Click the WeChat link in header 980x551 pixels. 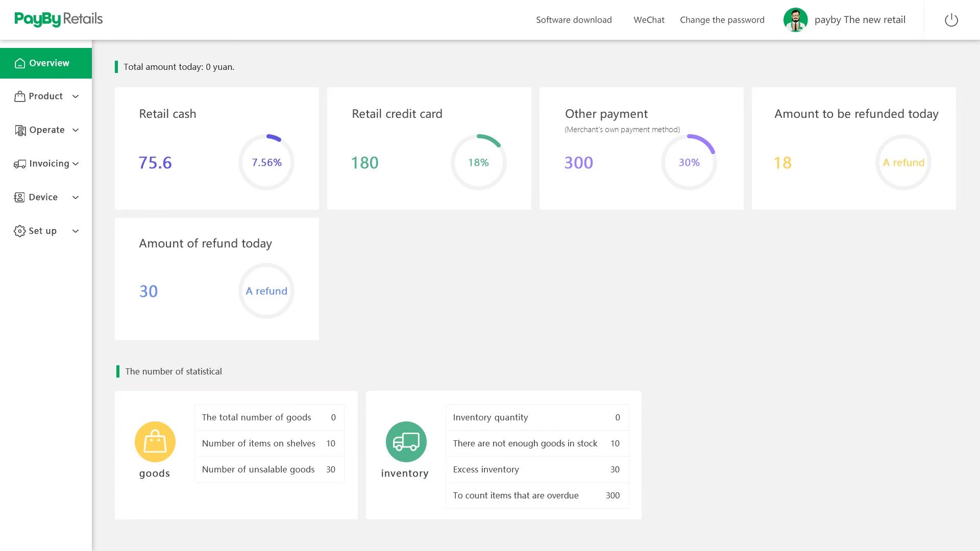click(x=649, y=20)
